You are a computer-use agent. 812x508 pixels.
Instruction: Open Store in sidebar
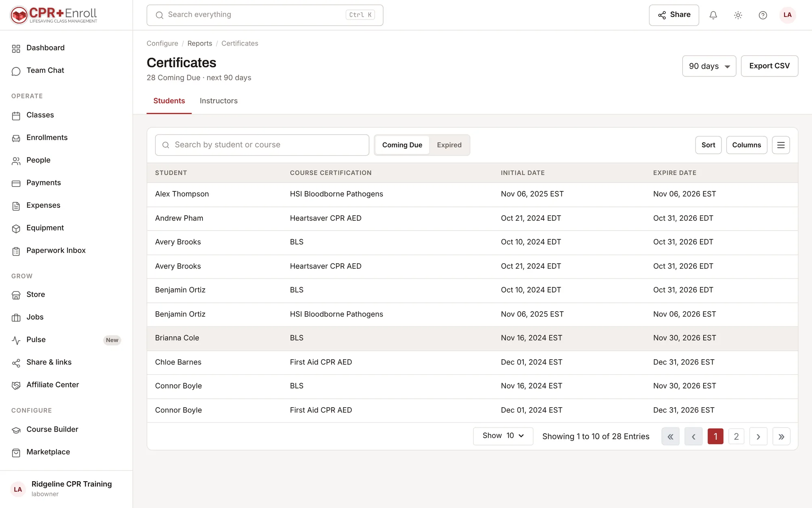pos(66,295)
